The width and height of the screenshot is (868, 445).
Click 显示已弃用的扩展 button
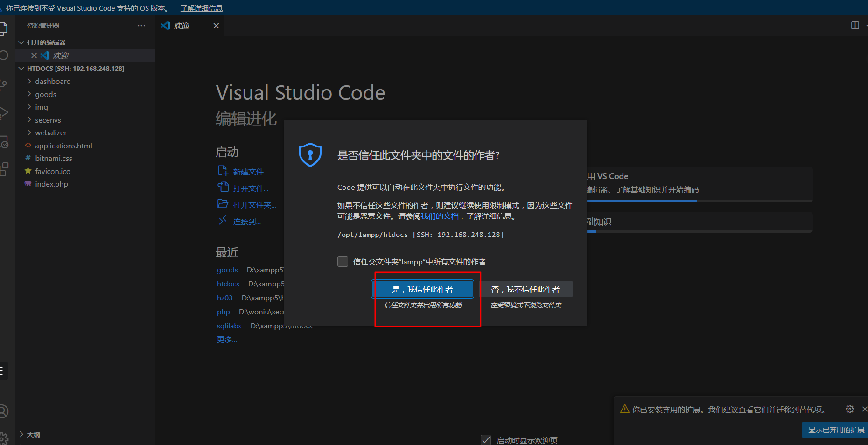(836, 430)
